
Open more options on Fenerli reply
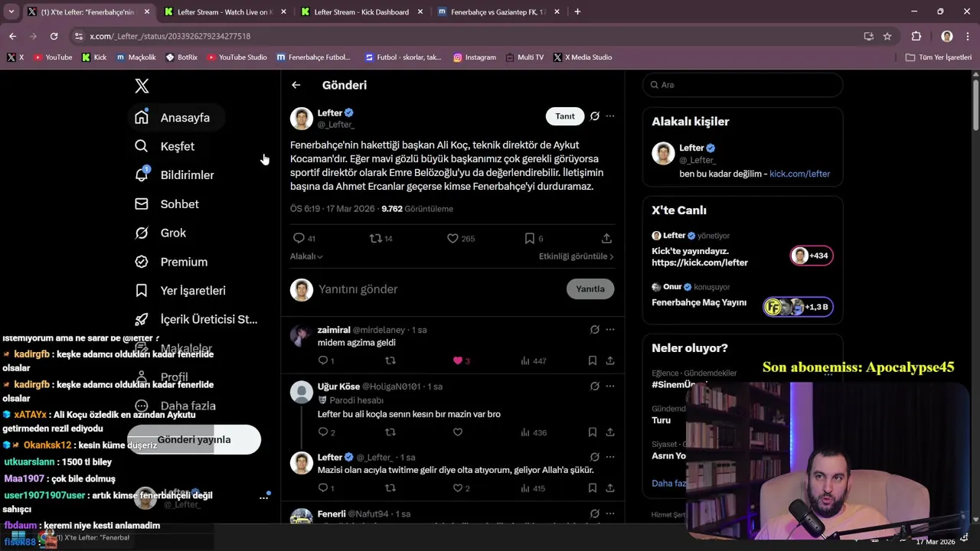(610, 514)
